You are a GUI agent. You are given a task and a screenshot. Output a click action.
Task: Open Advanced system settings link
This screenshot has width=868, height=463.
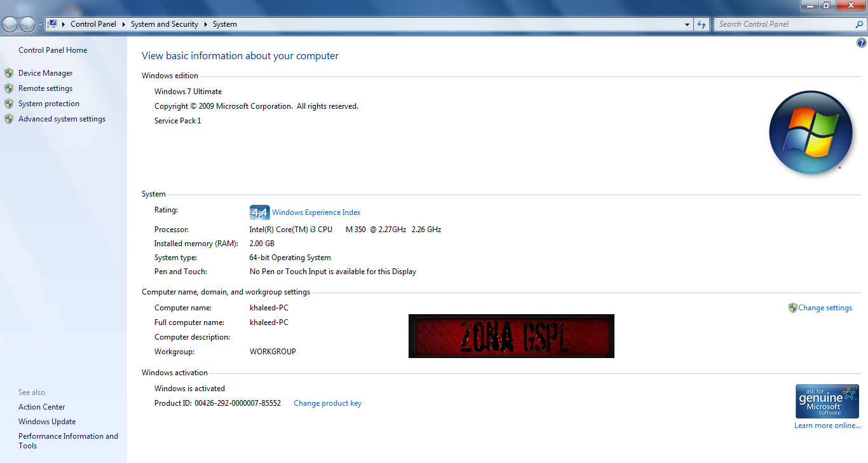point(62,119)
